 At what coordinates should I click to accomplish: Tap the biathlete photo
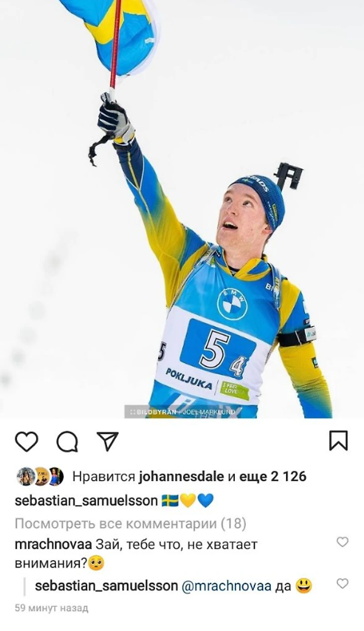click(x=182, y=209)
